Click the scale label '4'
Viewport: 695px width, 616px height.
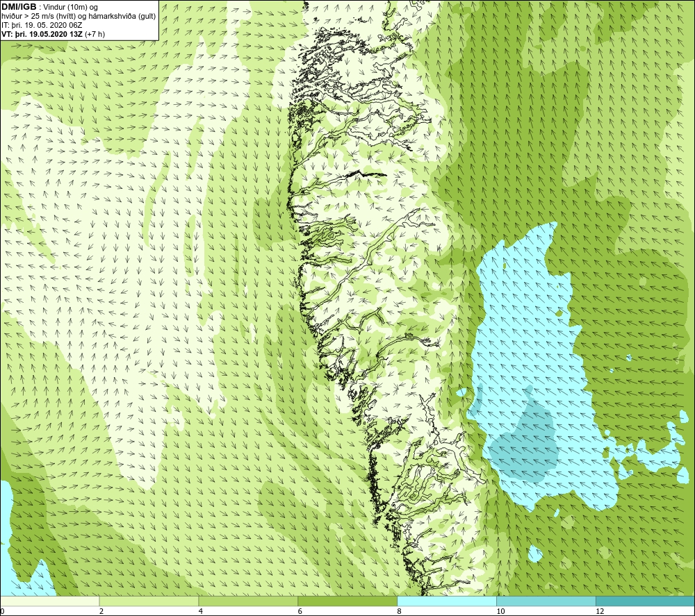(x=201, y=611)
